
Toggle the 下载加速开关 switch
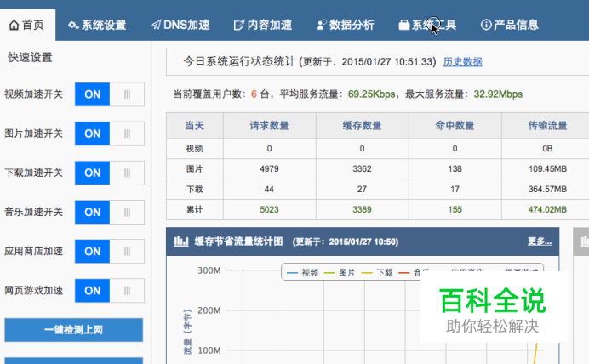pyautogui.click(x=109, y=173)
